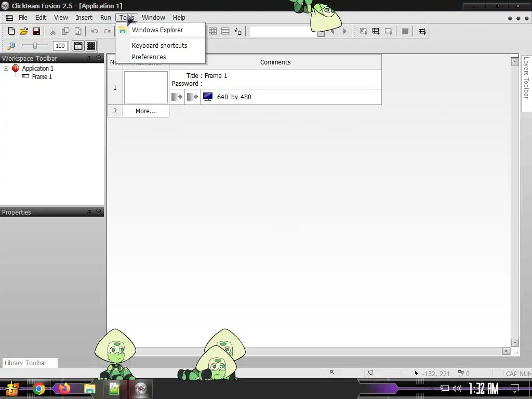
Task: Close the Properties panel
Action: coord(98,211)
